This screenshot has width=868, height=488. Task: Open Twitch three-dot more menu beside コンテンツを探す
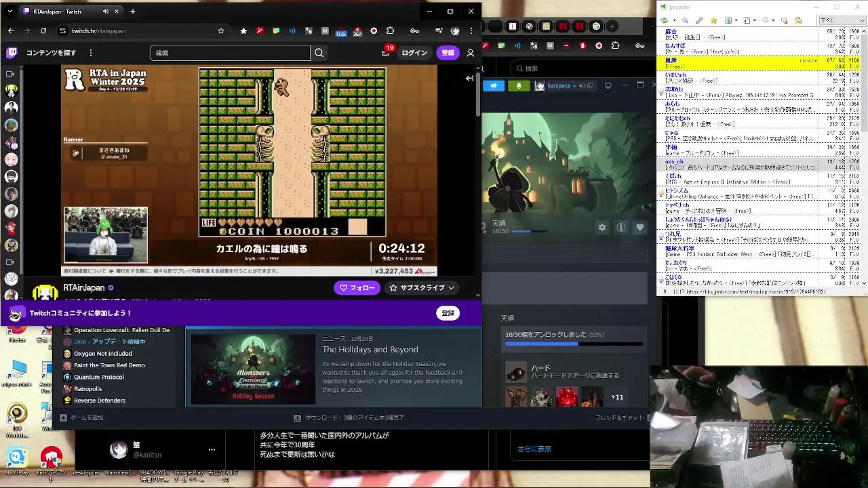point(91,53)
